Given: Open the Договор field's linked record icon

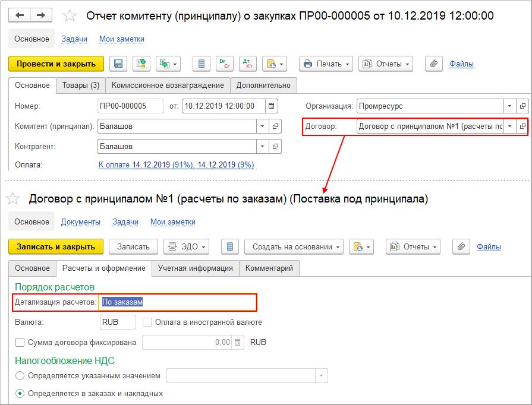Looking at the screenshot, I should (522, 126).
